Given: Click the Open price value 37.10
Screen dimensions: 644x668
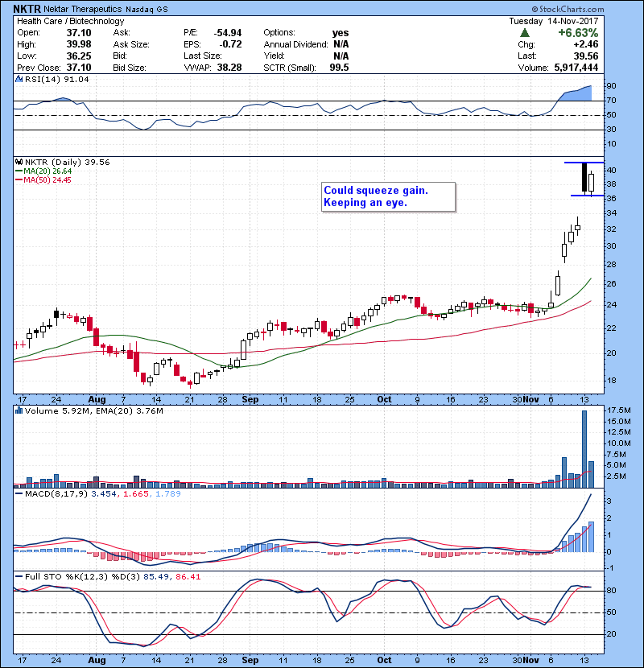Looking at the screenshot, I should (79, 33).
